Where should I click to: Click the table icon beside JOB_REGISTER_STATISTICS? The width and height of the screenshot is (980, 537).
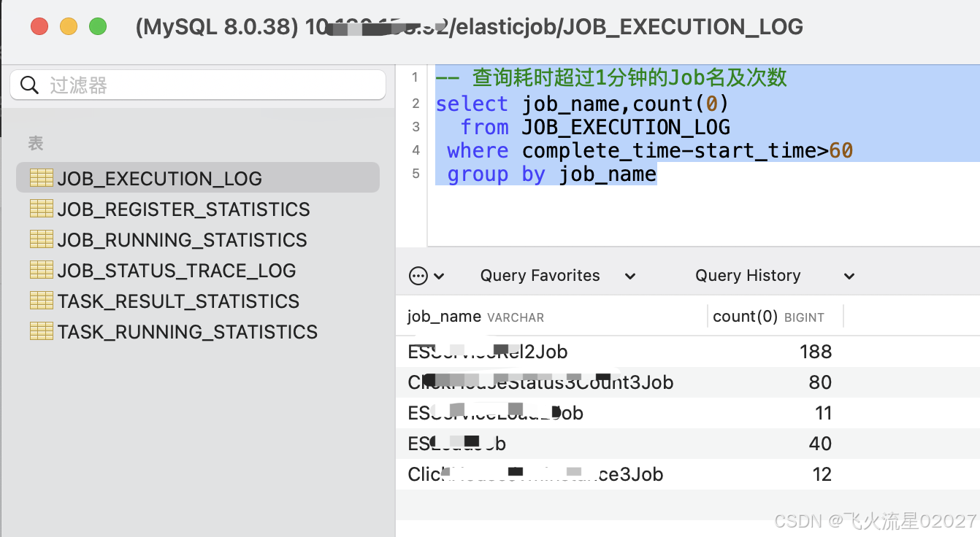[x=42, y=208]
